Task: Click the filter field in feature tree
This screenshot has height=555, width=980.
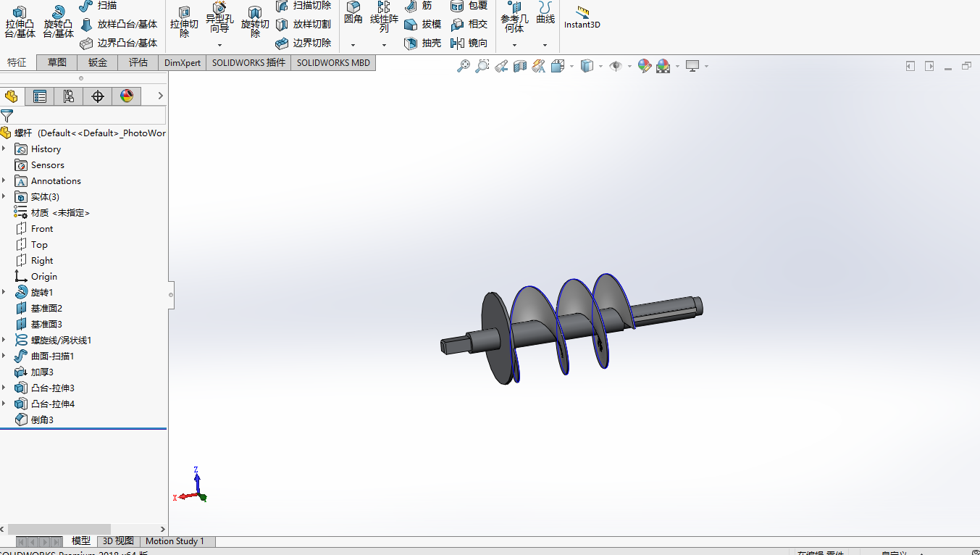Action: [x=90, y=115]
